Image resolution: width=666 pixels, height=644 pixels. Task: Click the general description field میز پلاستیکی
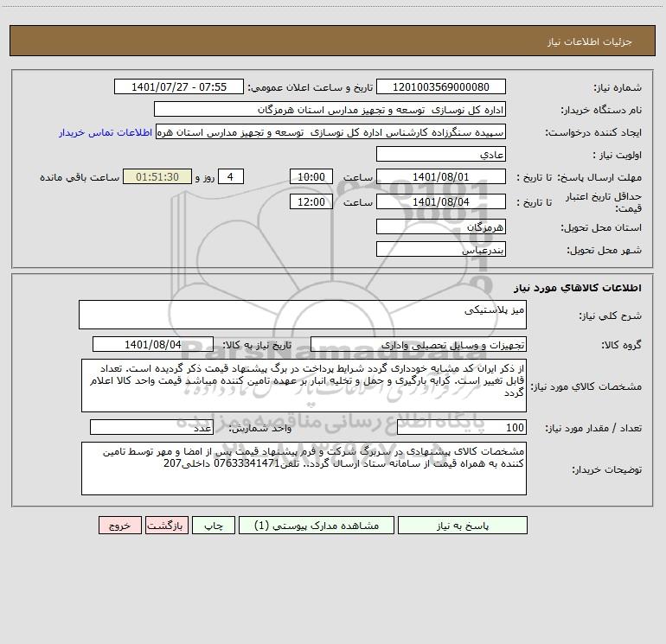pos(303,315)
